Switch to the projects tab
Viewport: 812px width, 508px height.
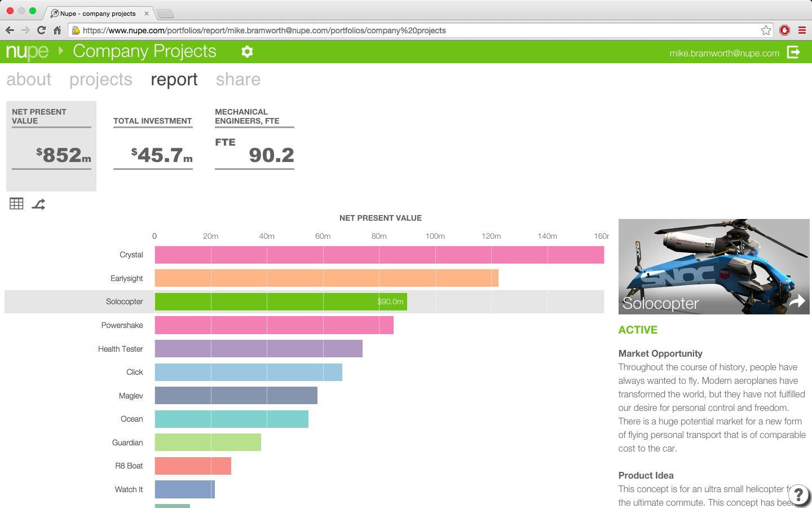tap(101, 80)
